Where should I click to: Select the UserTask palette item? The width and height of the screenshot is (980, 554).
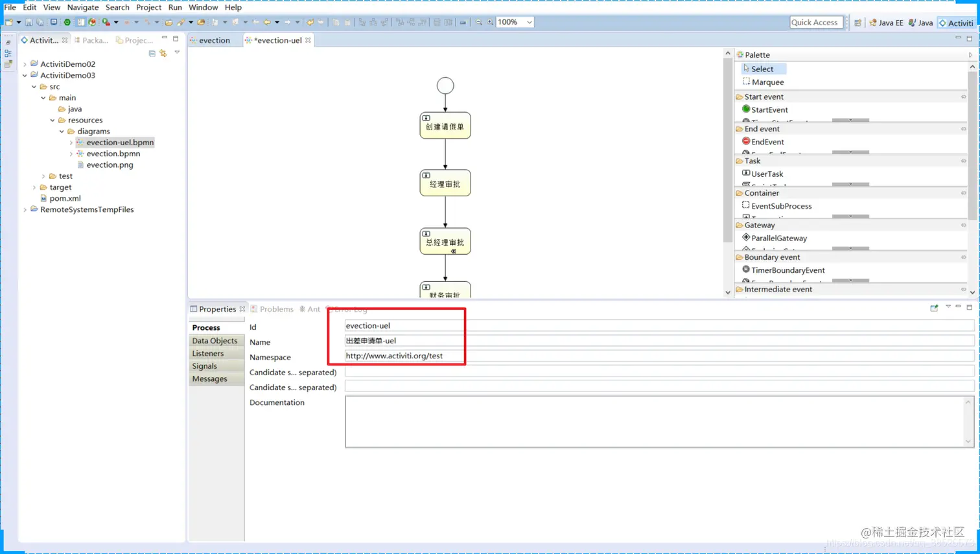click(762, 174)
